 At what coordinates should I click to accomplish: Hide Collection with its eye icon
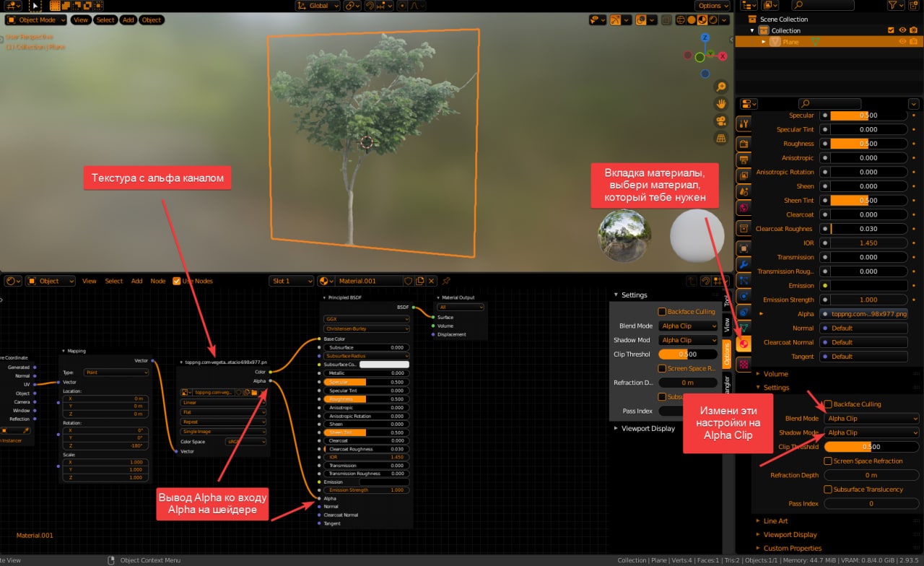click(902, 30)
